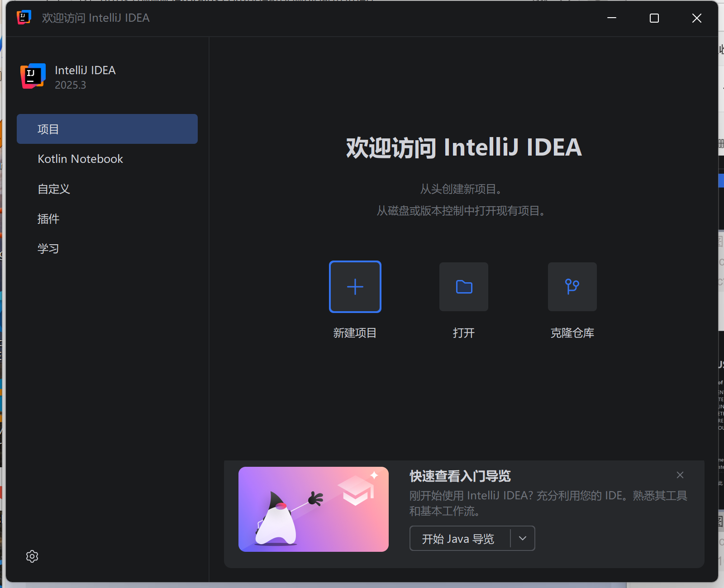Click the version text 2025.3
The width and height of the screenshot is (724, 588).
point(70,85)
